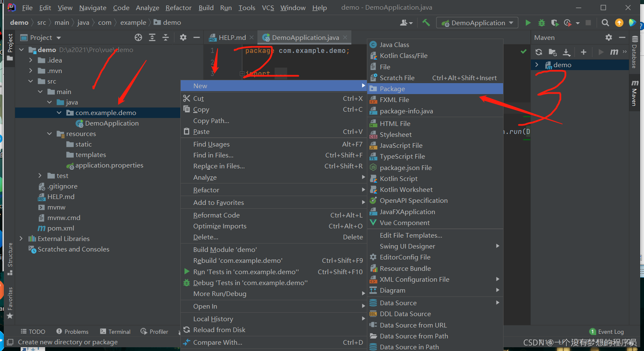Click locate target icon in Project panel
644x351 pixels.
point(138,37)
